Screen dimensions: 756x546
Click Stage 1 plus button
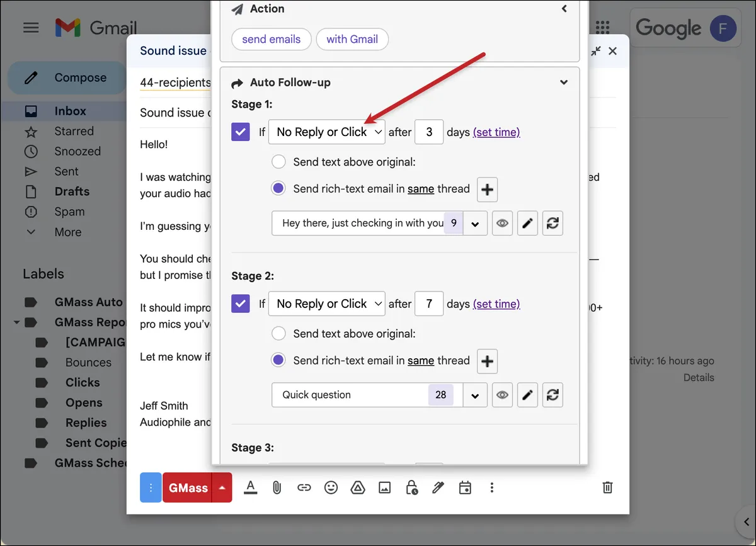click(488, 190)
